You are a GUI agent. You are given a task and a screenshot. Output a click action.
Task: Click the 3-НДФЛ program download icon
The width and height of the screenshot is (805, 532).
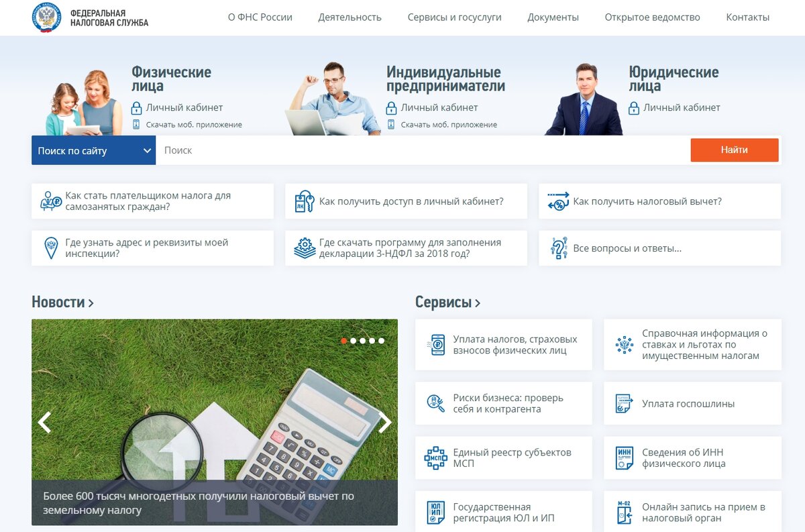pyautogui.click(x=305, y=248)
